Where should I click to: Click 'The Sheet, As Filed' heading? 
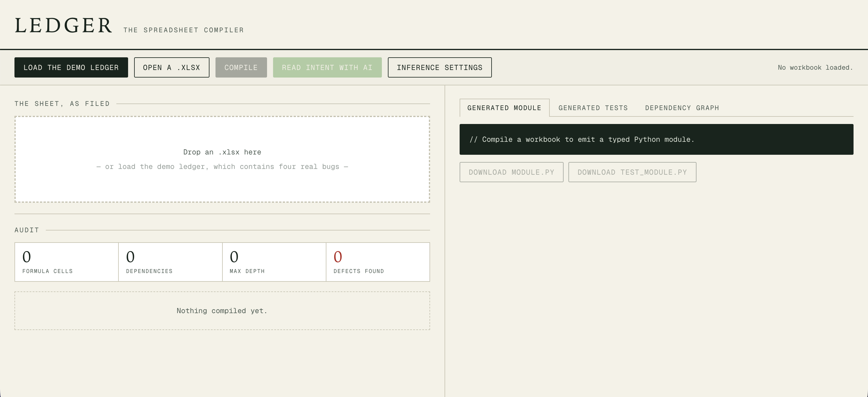[62, 103]
